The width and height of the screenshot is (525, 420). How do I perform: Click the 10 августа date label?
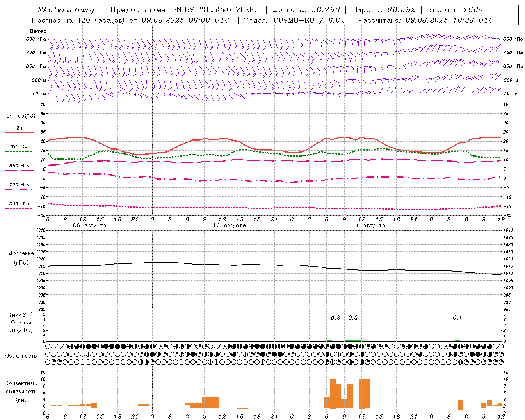pyautogui.click(x=229, y=226)
